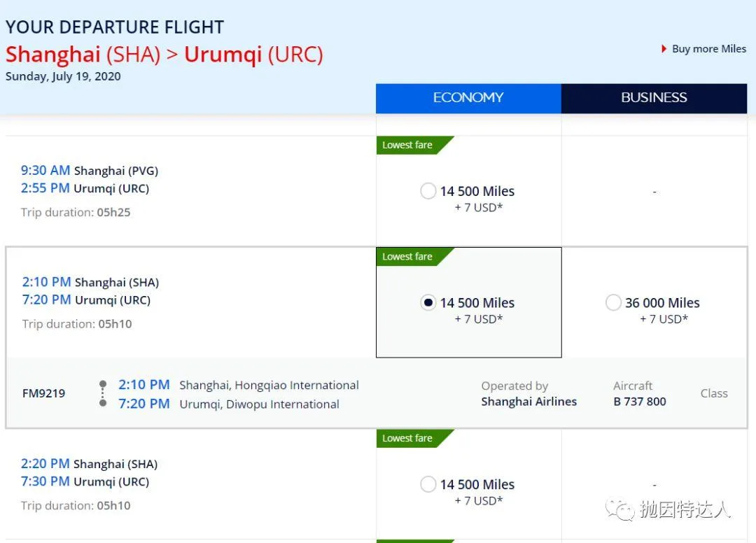The image size is (756, 543).
Task: Click the WeChat watermark logo icon
Action: click(620, 509)
